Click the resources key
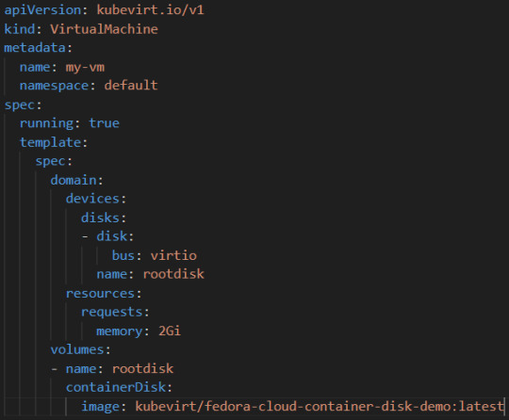 click(x=100, y=294)
